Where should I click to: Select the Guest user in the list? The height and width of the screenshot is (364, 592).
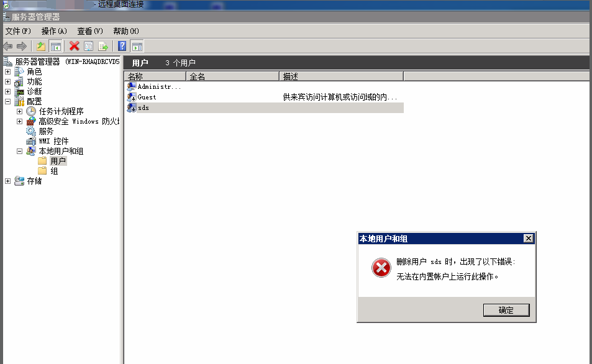147,98
